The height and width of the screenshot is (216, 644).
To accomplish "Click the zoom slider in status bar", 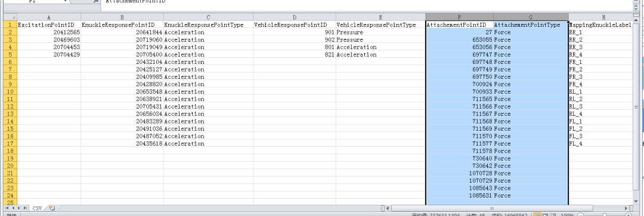I will [x=604, y=214].
